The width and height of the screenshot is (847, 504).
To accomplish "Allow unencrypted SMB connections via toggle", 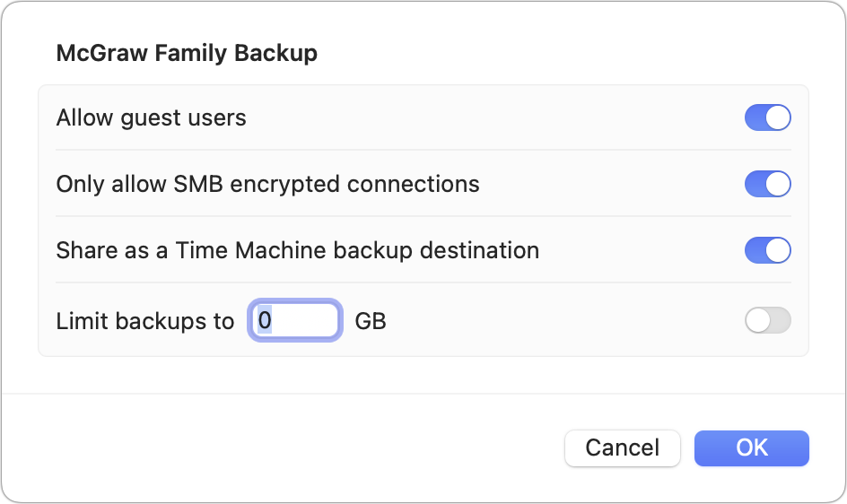I will [767, 184].
